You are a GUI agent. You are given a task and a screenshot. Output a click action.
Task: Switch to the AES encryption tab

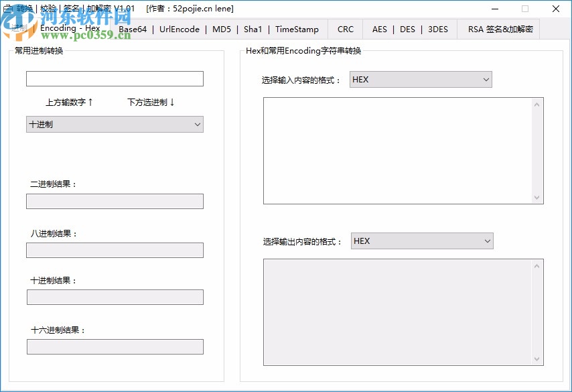click(x=379, y=29)
